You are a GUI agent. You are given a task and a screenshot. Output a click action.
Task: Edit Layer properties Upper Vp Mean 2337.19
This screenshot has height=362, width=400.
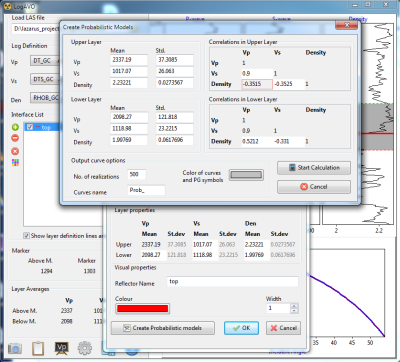pos(153,244)
